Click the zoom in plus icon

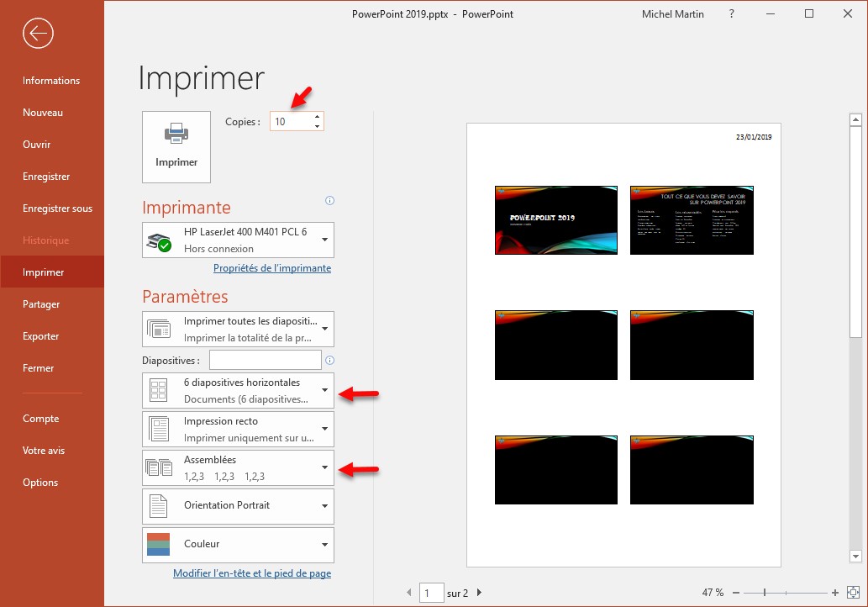(834, 593)
